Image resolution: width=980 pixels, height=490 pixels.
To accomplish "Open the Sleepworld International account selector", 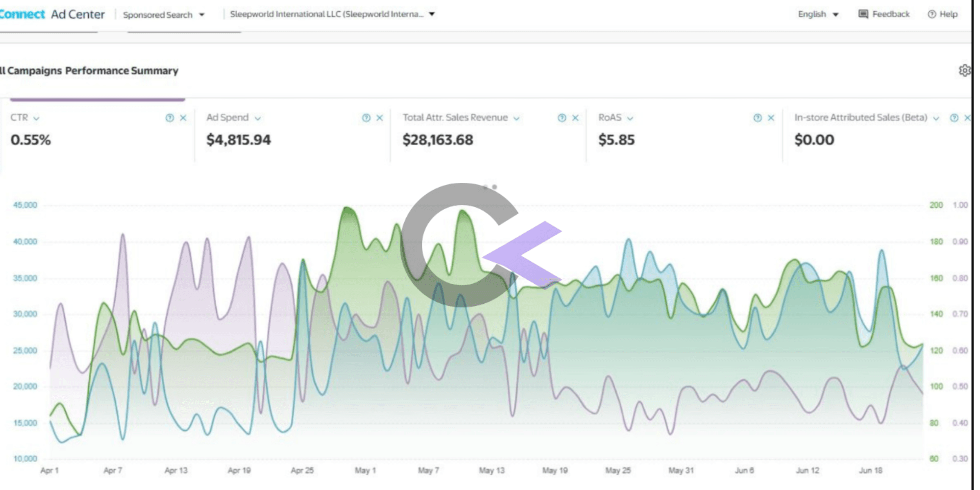I will click(x=332, y=14).
